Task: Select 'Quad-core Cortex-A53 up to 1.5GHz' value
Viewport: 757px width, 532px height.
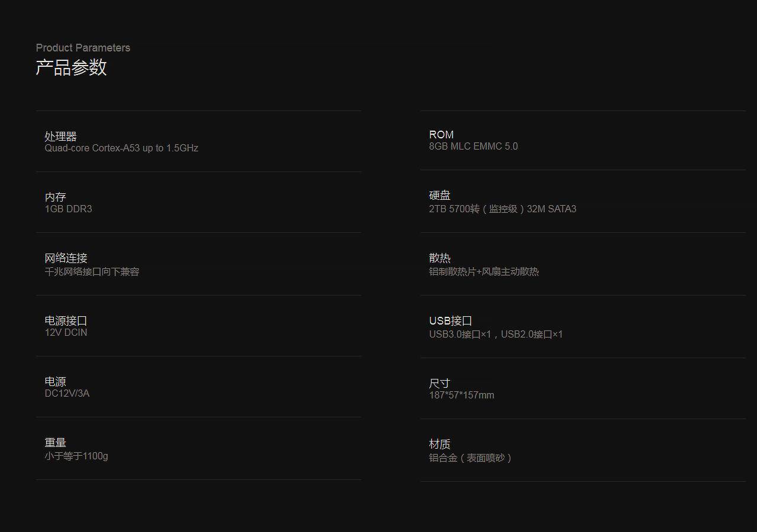Action: point(121,148)
